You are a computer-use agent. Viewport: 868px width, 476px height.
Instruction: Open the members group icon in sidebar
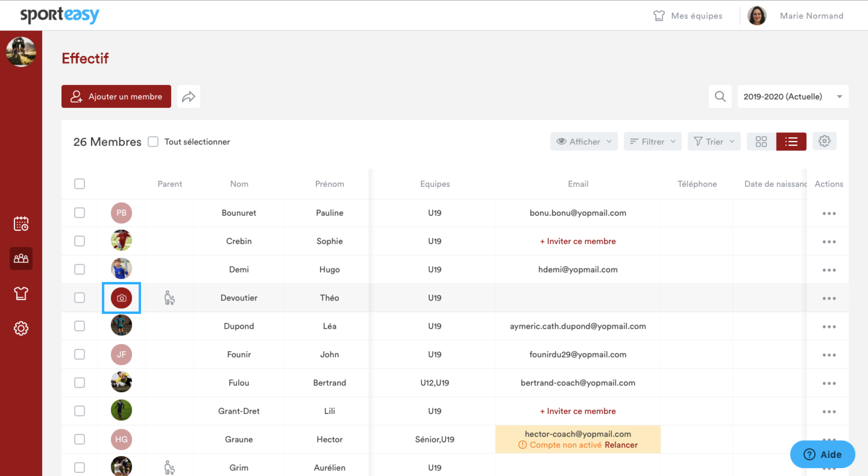coord(21,258)
